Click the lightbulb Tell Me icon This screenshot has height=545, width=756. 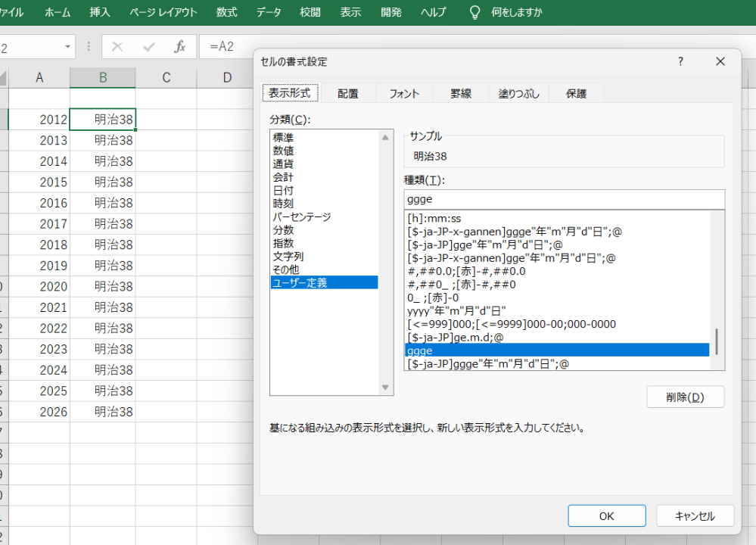click(x=474, y=12)
